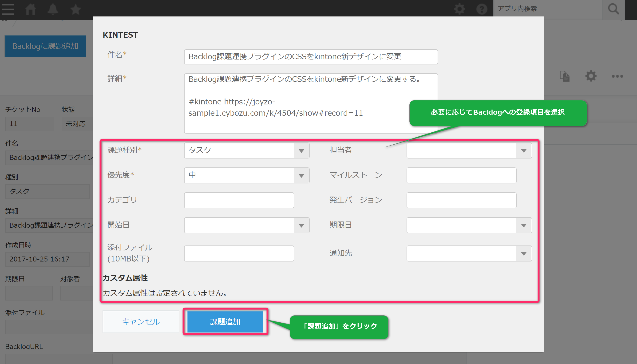Click the empty 期限日 field in background record
Screen dimensions: 637x364
tap(29, 293)
